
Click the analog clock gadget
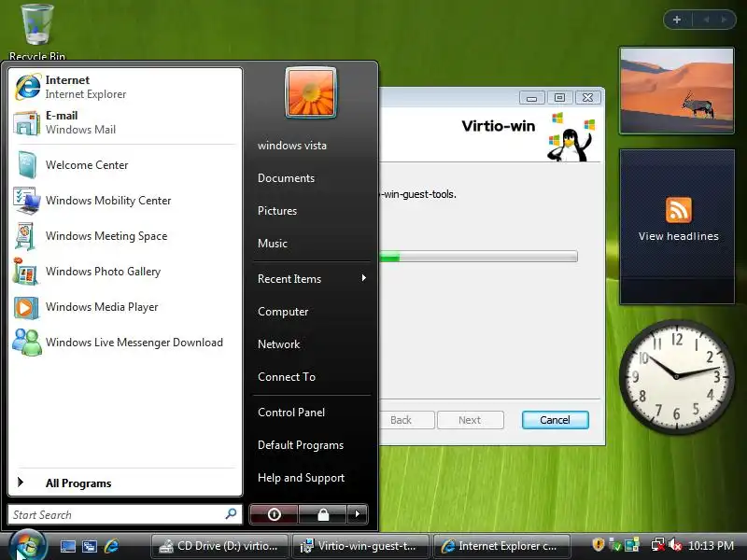click(x=676, y=376)
